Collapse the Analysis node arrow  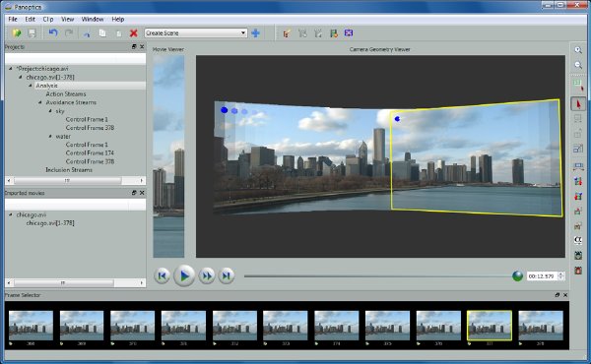31,86
